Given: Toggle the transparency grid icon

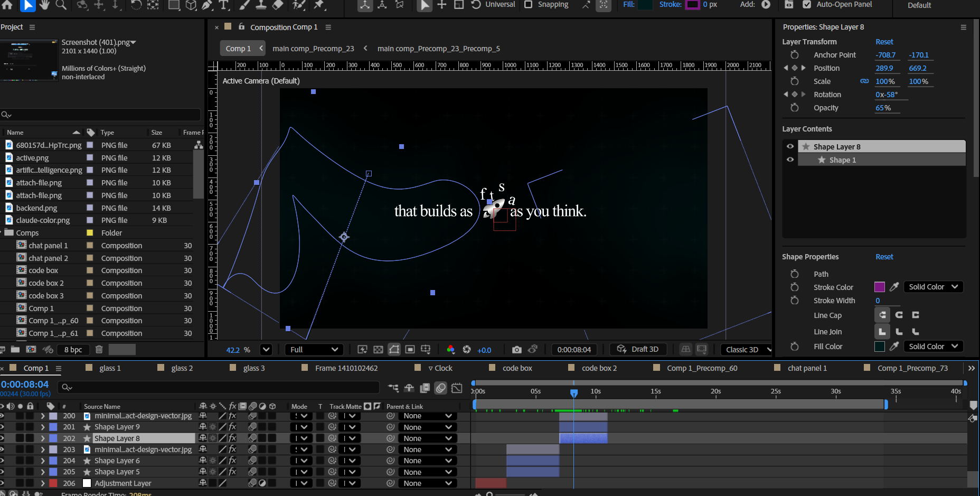Looking at the screenshot, I should 378,350.
